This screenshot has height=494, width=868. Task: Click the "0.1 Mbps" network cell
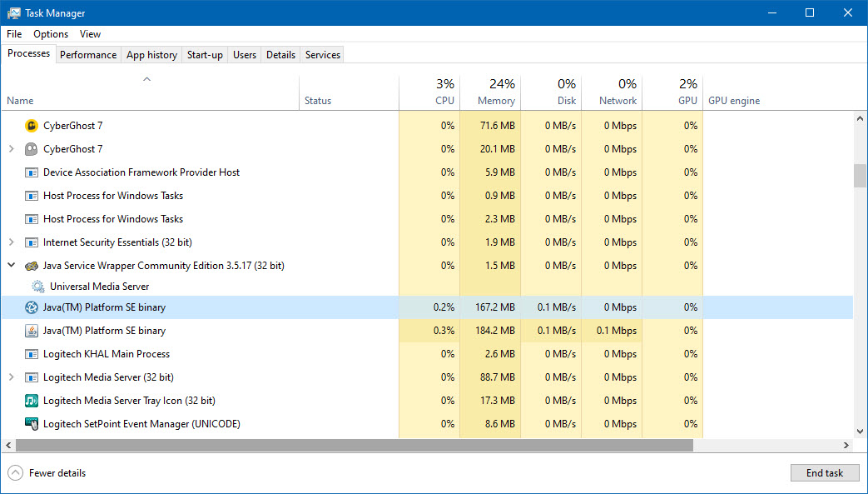pyautogui.click(x=613, y=331)
